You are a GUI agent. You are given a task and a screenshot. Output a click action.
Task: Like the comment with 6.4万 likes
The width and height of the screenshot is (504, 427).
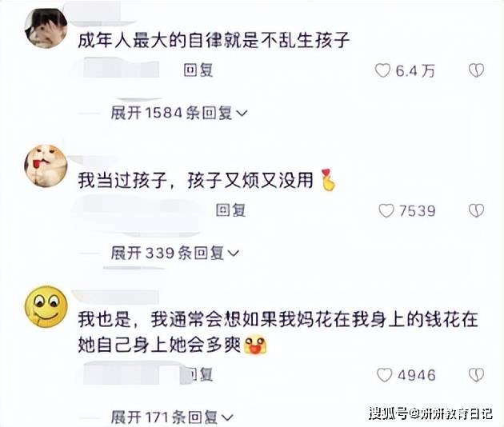point(382,70)
